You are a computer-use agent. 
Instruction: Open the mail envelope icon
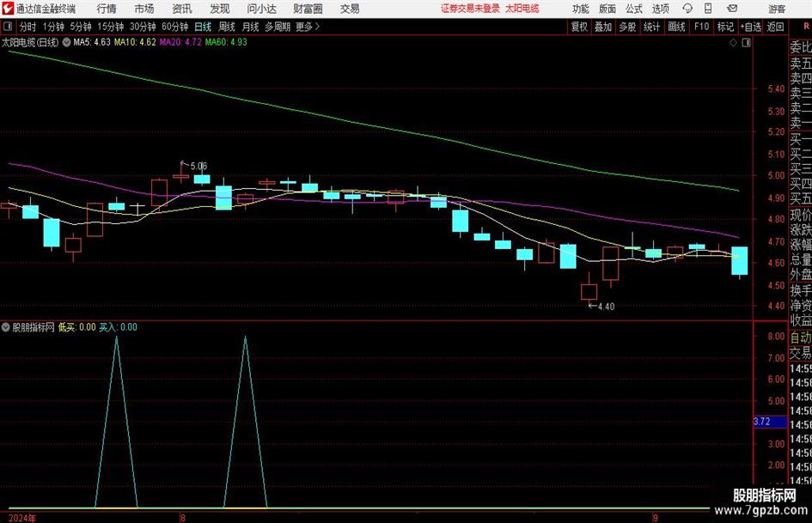pos(732,9)
